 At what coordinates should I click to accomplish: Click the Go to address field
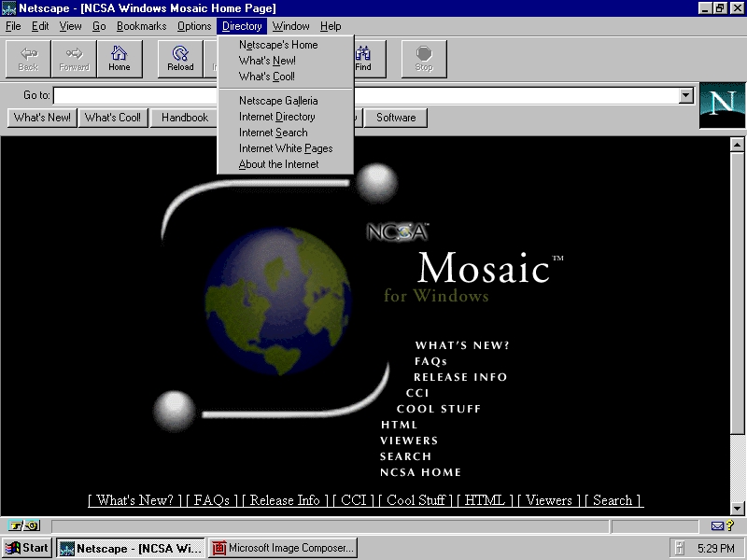tap(367, 96)
